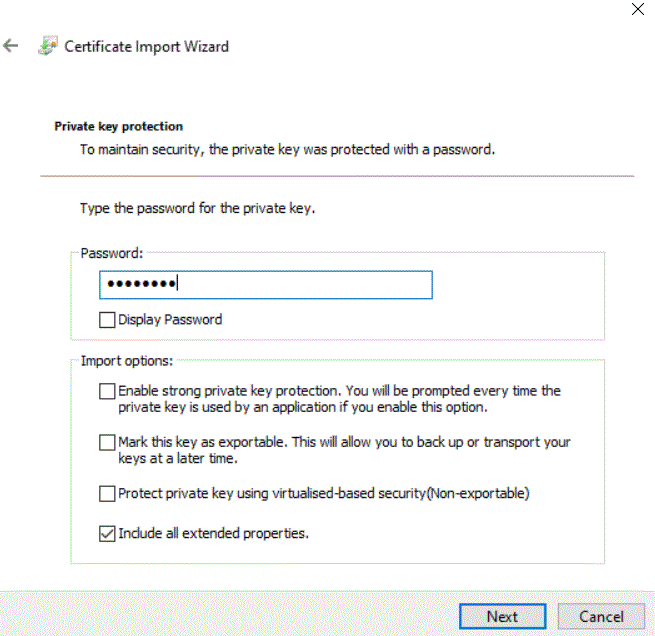655x636 pixels.
Task: Proceed with the Next button
Action: coord(503,616)
